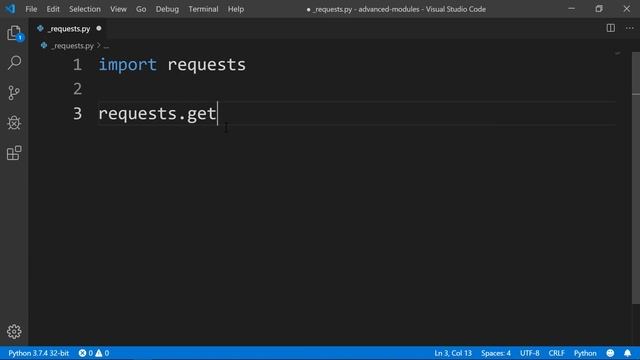Open the Source Control view
This screenshot has width=640, height=360.
click(14, 93)
